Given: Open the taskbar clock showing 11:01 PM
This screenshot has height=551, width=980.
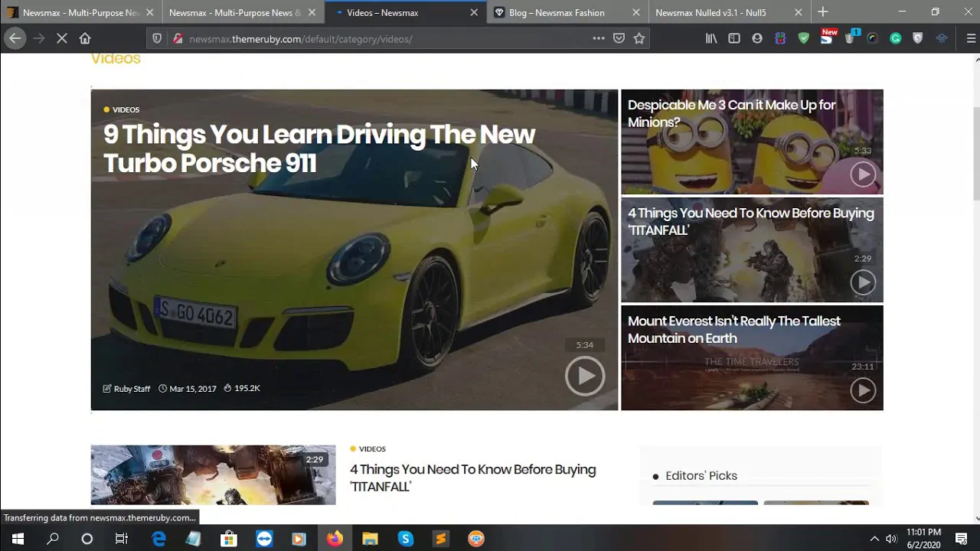Looking at the screenshot, I should tap(923, 539).
